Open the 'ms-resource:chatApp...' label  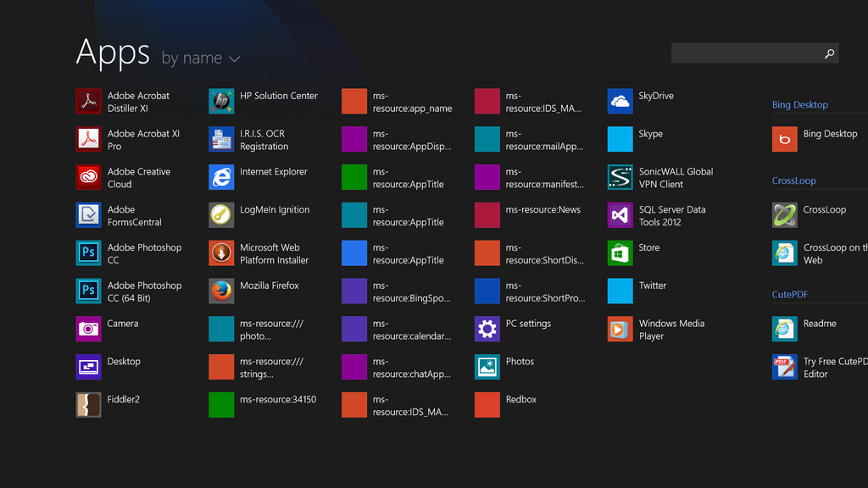412,368
